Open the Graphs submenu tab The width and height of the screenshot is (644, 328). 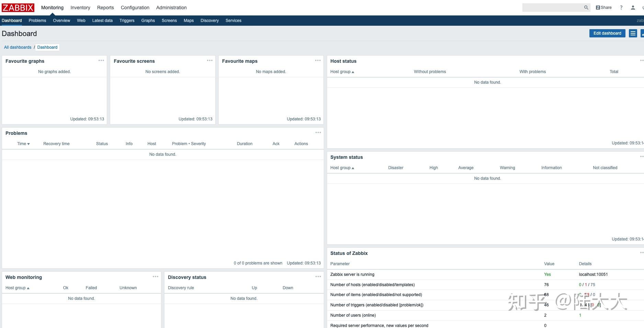pyautogui.click(x=148, y=21)
